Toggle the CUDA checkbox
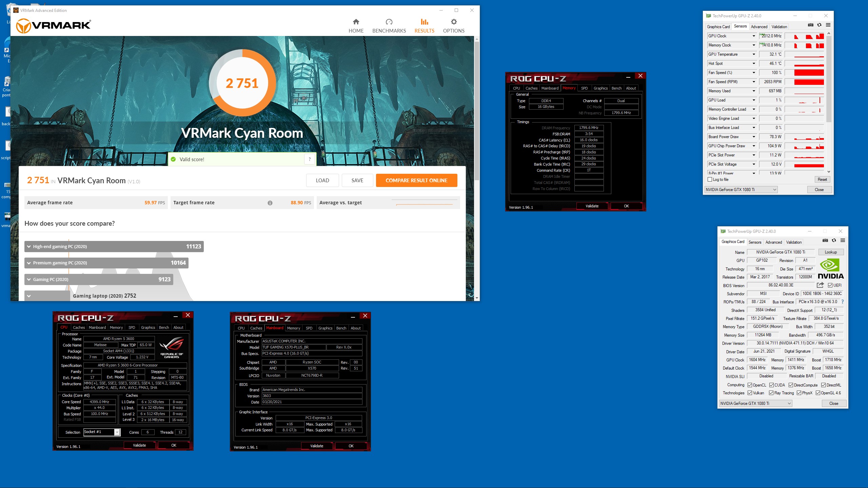The width and height of the screenshot is (868, 488). click(x=771, y=385)
